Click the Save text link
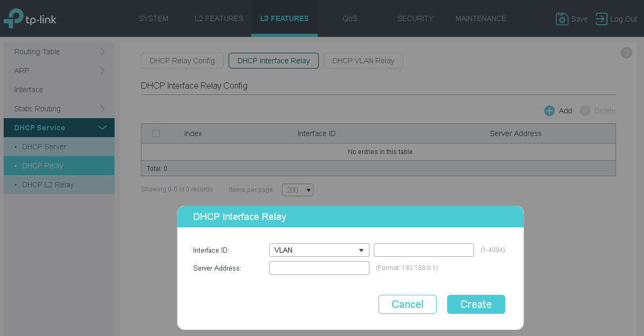The height and width of the screenshot is (336, 644). tap(579, 19)
